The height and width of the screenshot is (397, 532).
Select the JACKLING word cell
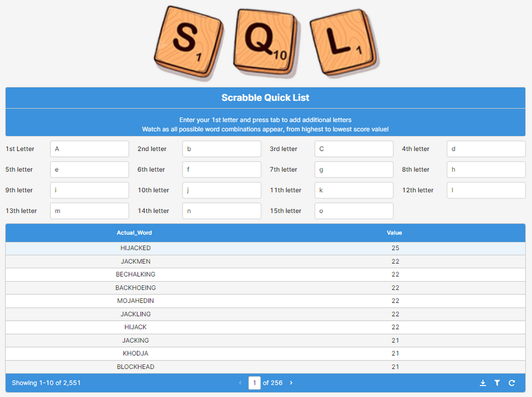click(x=136, y=314)
